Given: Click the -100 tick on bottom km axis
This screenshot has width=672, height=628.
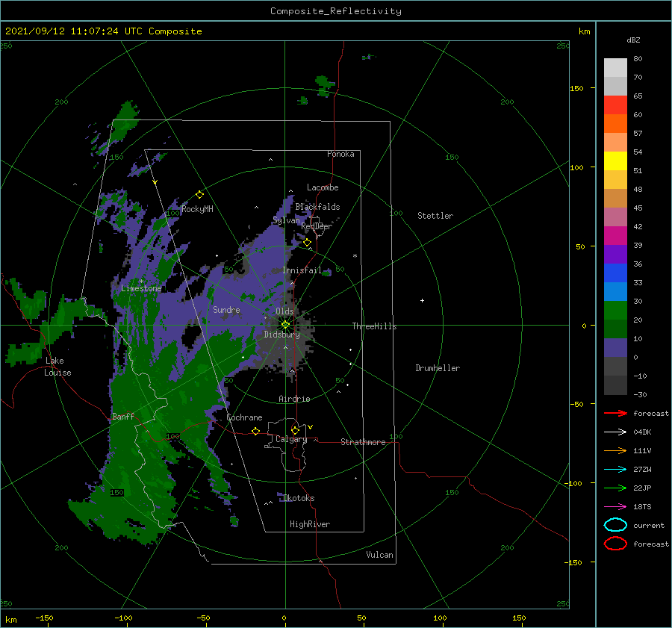Looking at the screenshot, I should pos(123,618).
